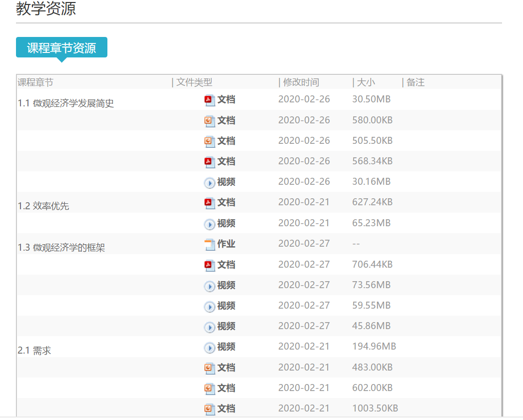Viewport: 523px width, 420px height.
Task: Click the date in the 30.50MB row
Action: (304, 99)
